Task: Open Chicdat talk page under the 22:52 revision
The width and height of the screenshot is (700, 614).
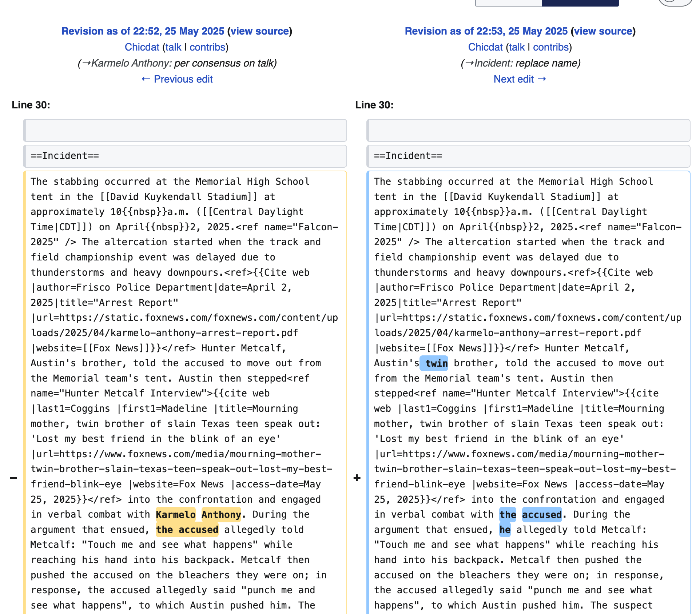Action: 173,47
